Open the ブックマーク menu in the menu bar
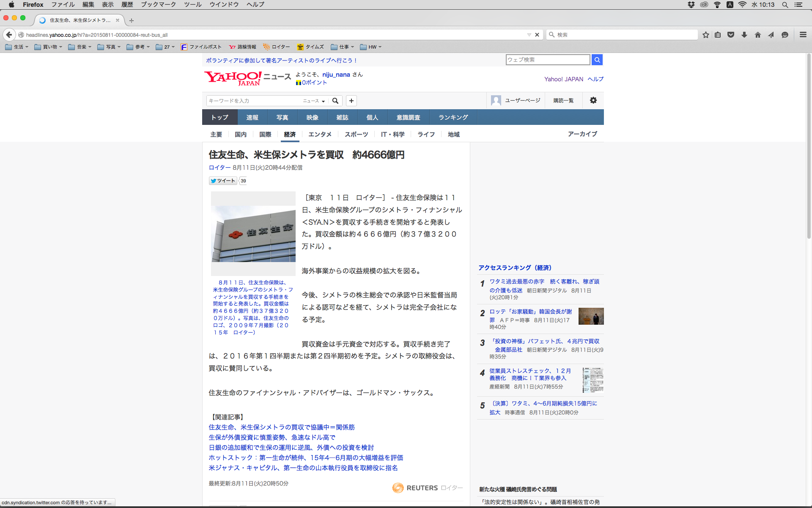This screenshot has height=508, width=812. pyautogui.click(x=158, y=4)
